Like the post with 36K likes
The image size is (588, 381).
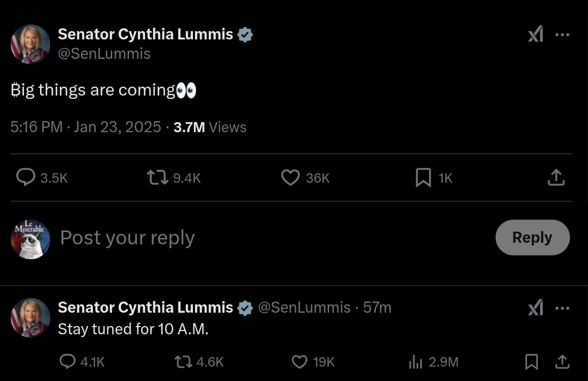[x=290, y=177]
